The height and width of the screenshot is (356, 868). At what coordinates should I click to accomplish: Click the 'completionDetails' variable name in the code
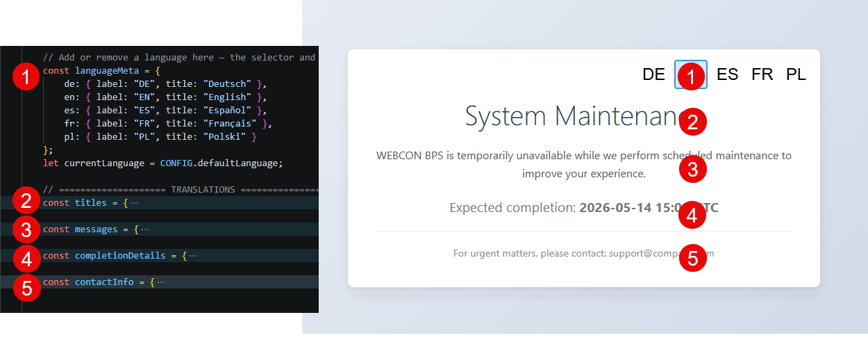click(x=120, y=256)
